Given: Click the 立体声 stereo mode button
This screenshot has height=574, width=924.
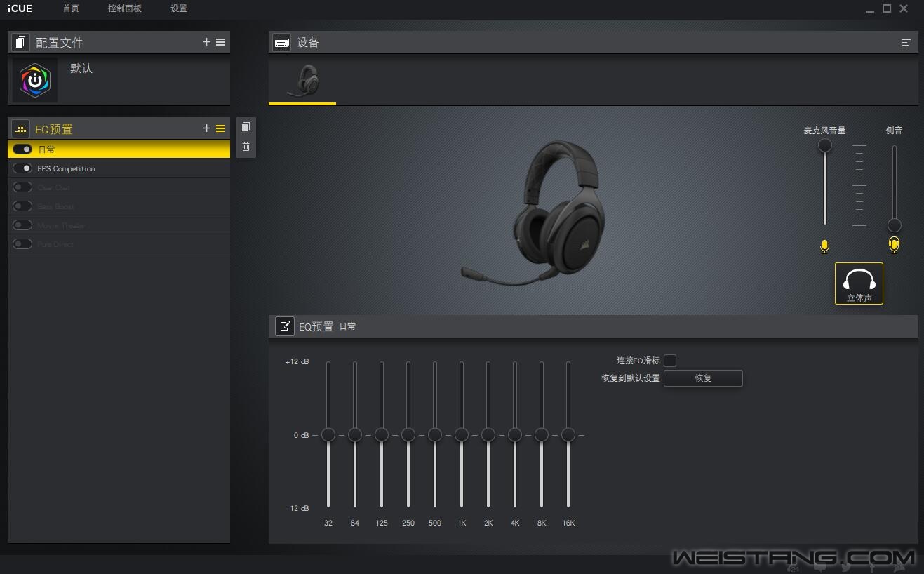Looking at the screenshot, I should 859,283.
